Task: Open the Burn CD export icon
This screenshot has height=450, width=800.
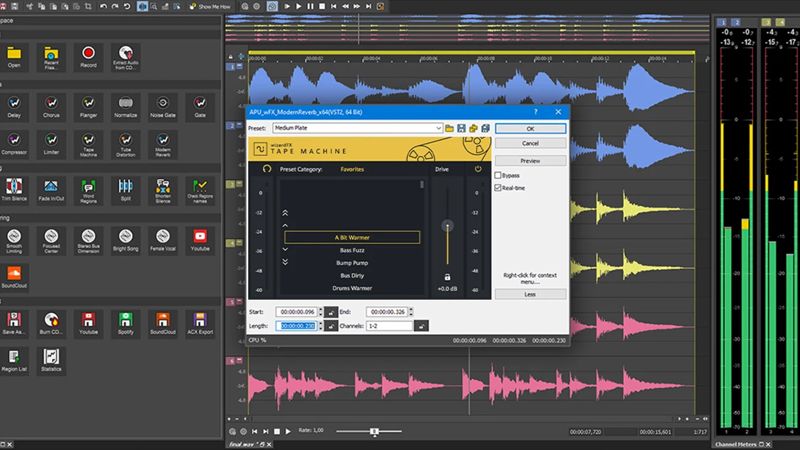Action: (51, 323)
